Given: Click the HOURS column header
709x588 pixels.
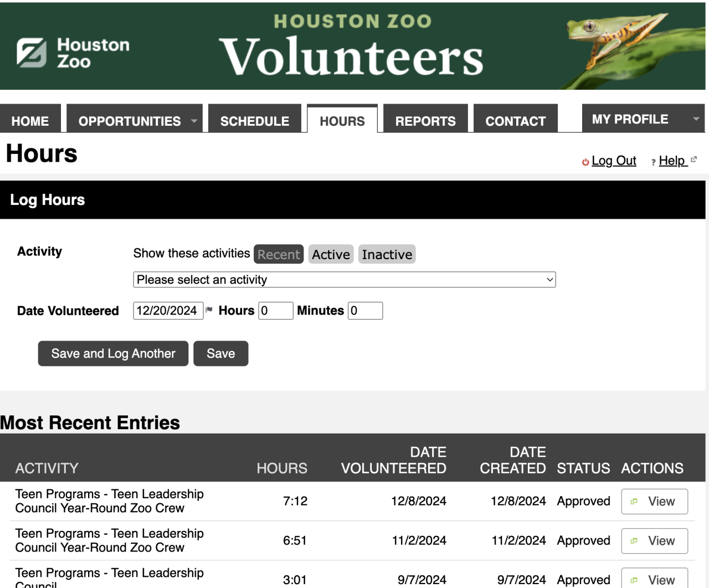Looking at the screenshot, I should (x=282, y=468).
